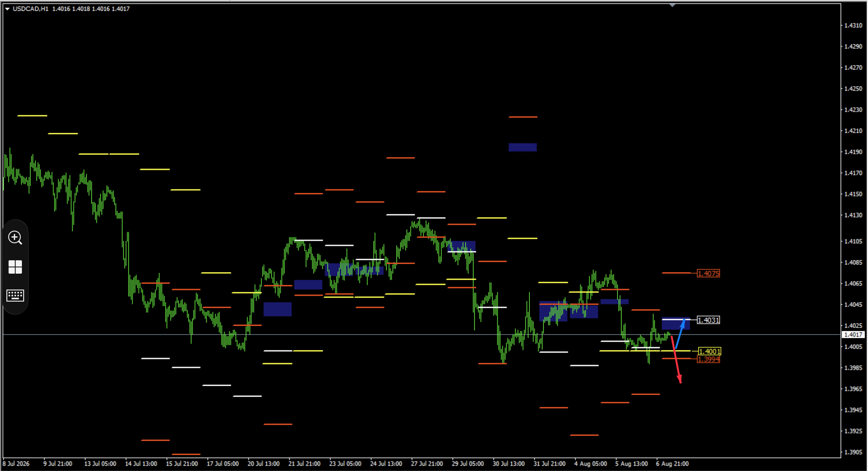Click the 1.3905 price scale value
This screenshot has height=471, width=868.
pos(853,452)
